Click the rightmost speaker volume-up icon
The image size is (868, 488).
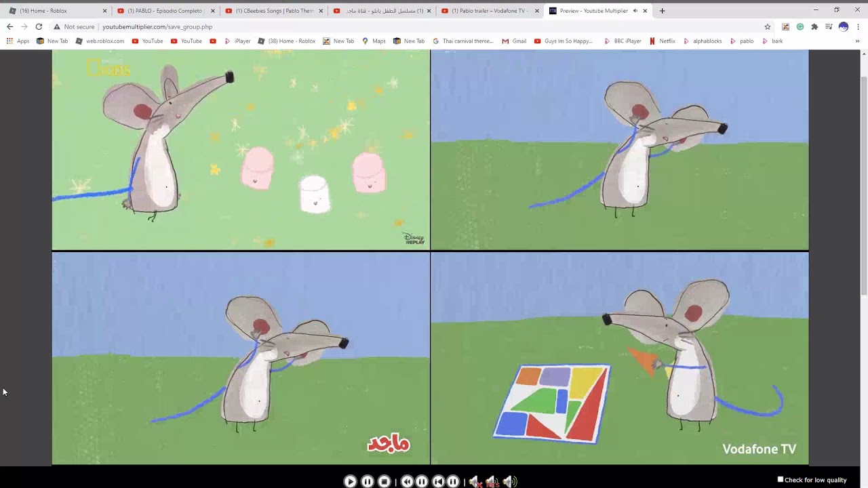pos(510,481)
